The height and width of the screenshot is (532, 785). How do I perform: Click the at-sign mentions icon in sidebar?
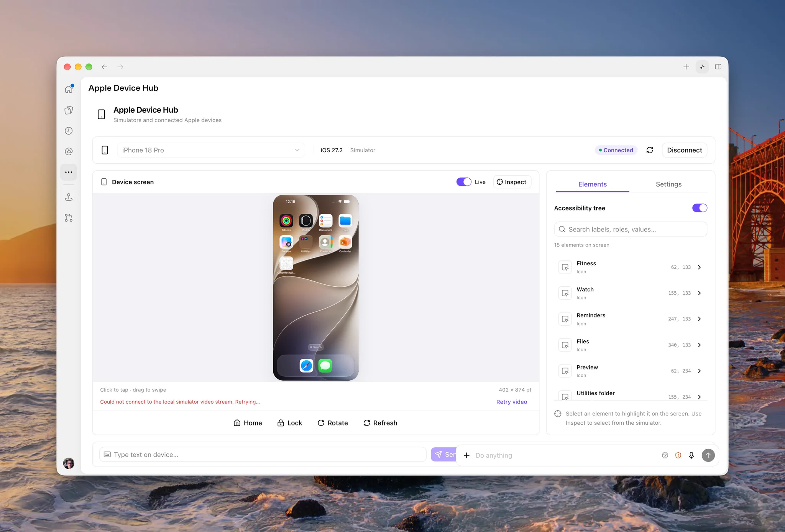tap(69, 151)
